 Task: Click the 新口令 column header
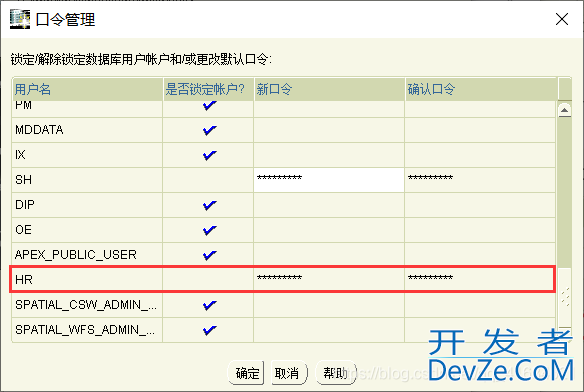[329, 89]
